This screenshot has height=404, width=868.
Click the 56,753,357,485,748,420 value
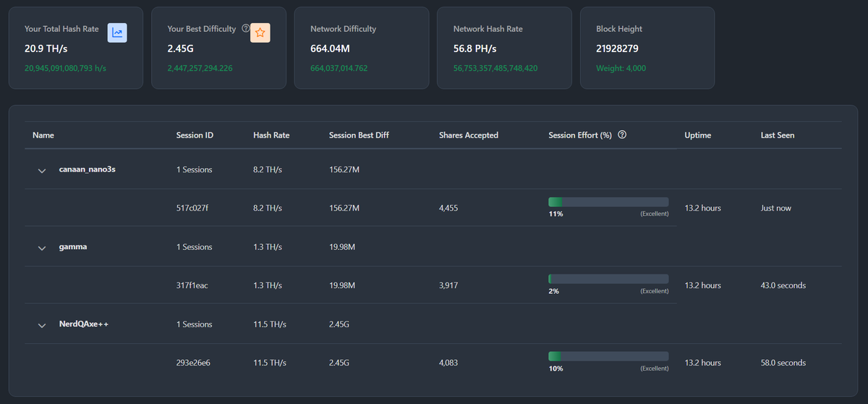click(495, 69)
